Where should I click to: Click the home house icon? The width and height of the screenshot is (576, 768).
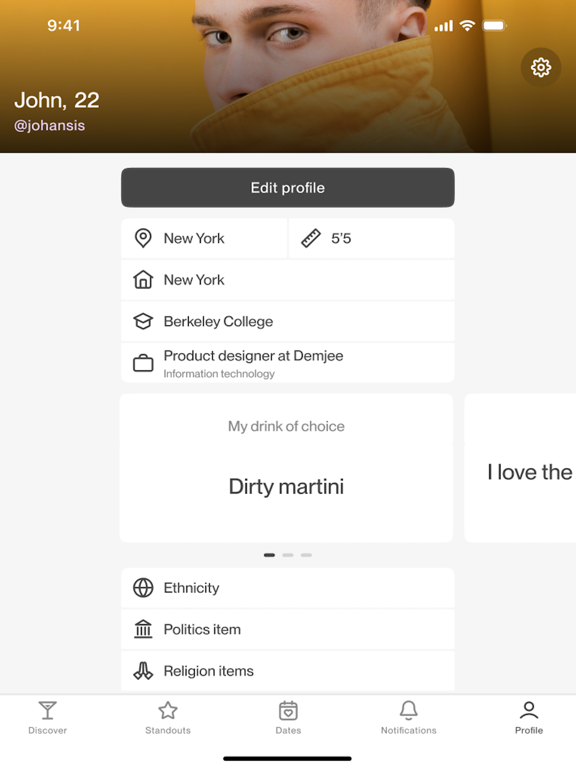point(143,280)
